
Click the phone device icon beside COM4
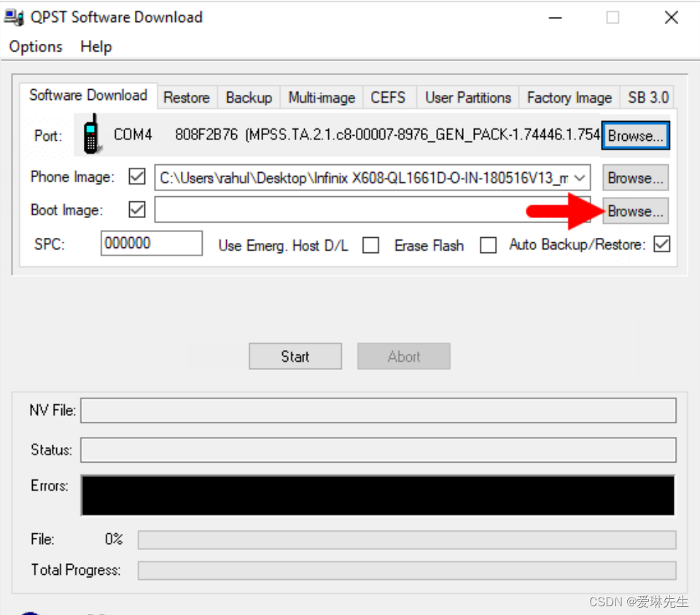click(91, 134)
